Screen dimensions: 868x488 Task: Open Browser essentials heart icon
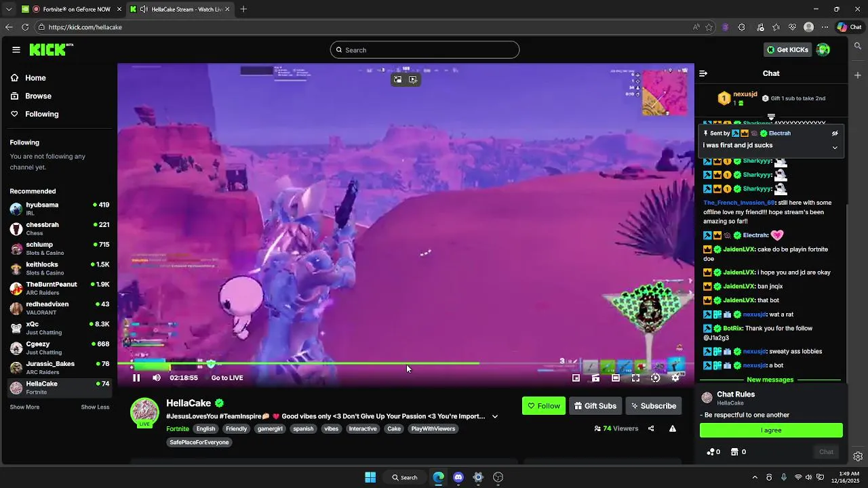pyautogui.click(x=792, y=27)
